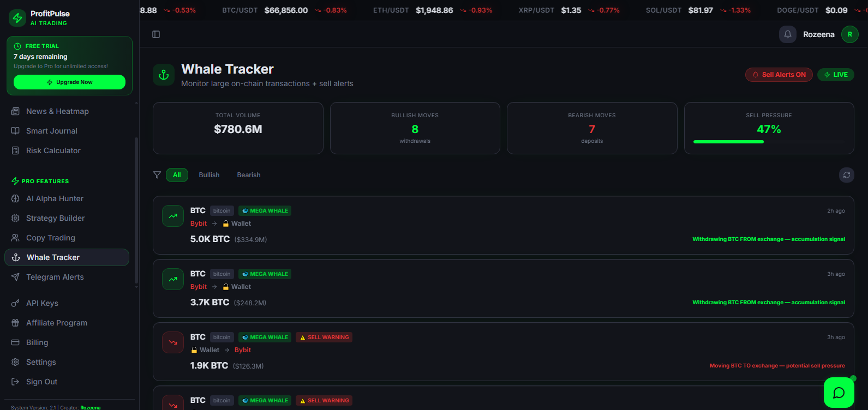Click the ProfitPulse lightning logo icon
The height and width of the screenshot is (410, 868).
tap(17, 18)
